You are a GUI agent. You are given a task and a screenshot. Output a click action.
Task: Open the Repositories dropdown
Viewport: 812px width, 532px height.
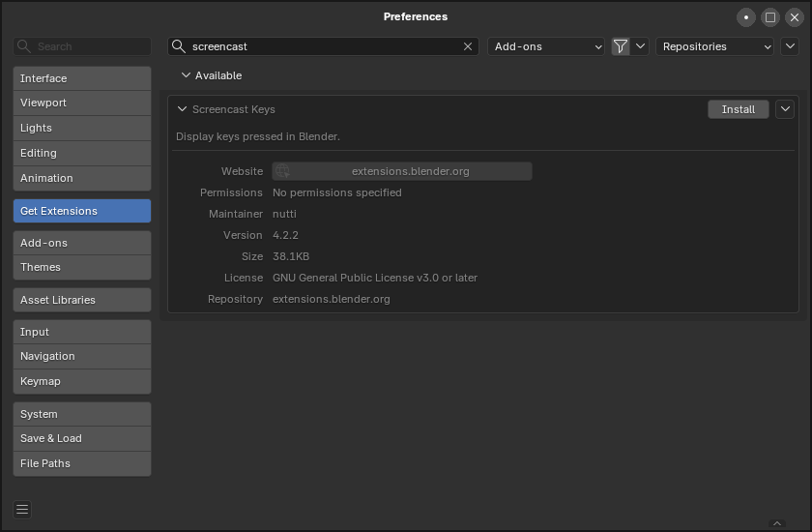[714, 46]
